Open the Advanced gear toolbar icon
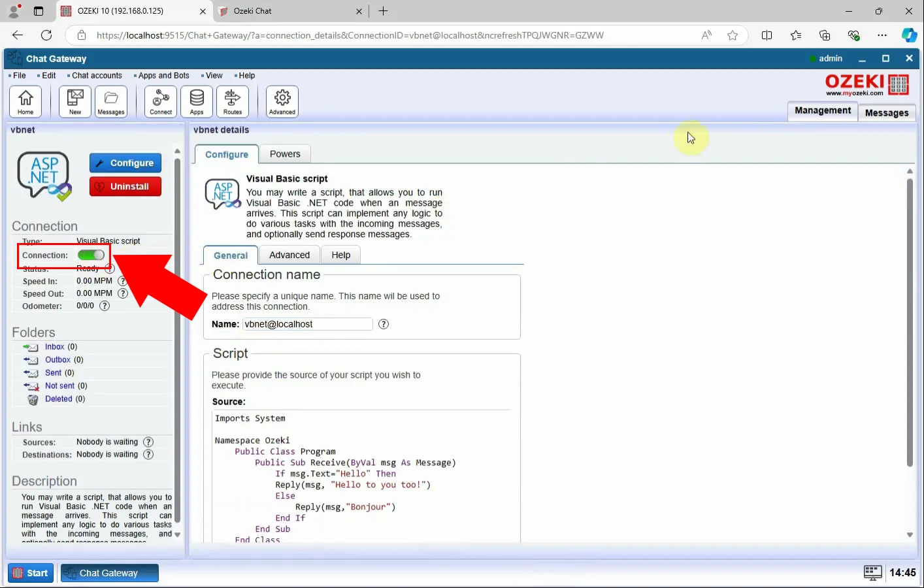 [282, 101]
